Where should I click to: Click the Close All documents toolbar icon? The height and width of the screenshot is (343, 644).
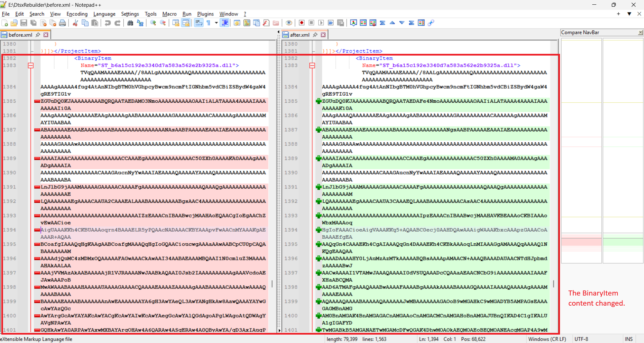[x=53, y=23]
